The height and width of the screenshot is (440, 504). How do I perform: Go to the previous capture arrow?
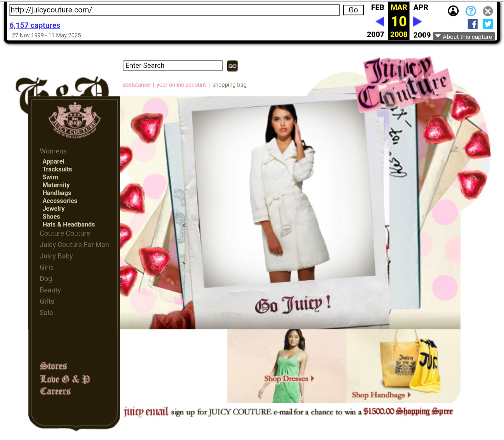click(380, 21)
